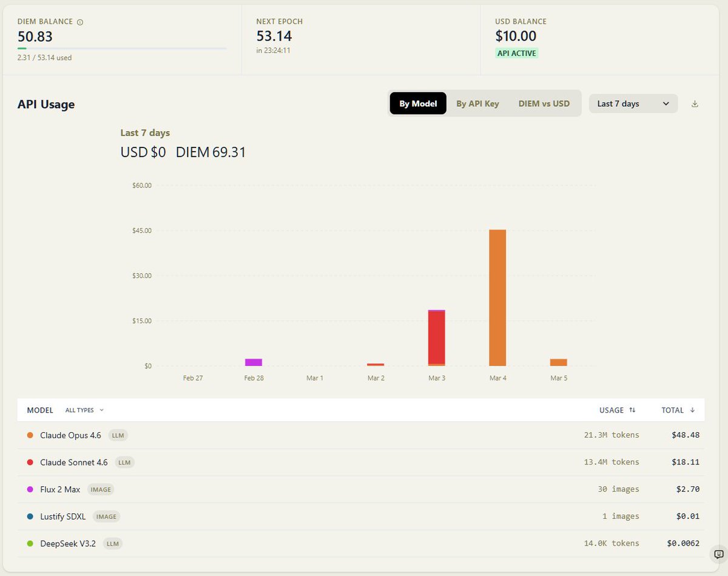Select the DeepSeek V3.2 row name
Screen dimensions: 728x576
click(68, 543)
